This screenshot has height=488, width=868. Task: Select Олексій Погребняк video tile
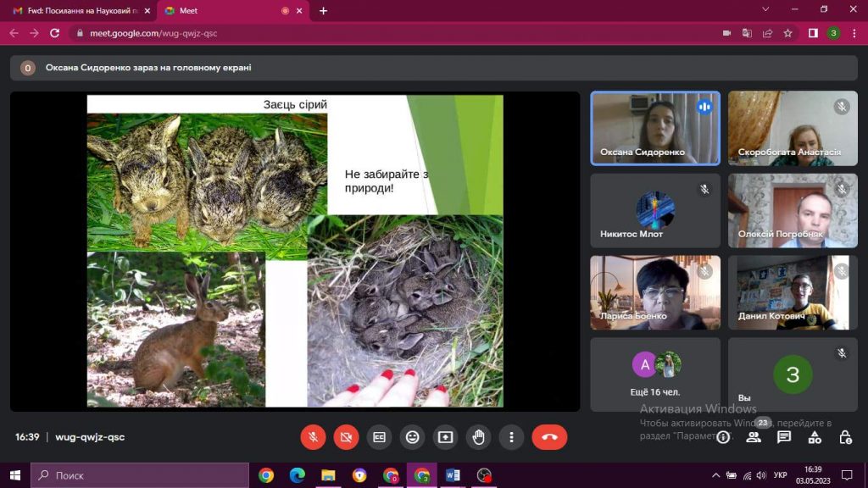[x=793, y=211]
